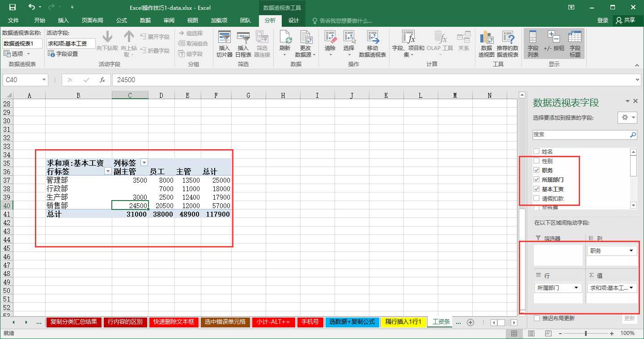Viewport: 644px width, 339px height.
Task: Open the Insert (插入) ribbon tab
Action: pyautogui.click(x=64, y=21)
